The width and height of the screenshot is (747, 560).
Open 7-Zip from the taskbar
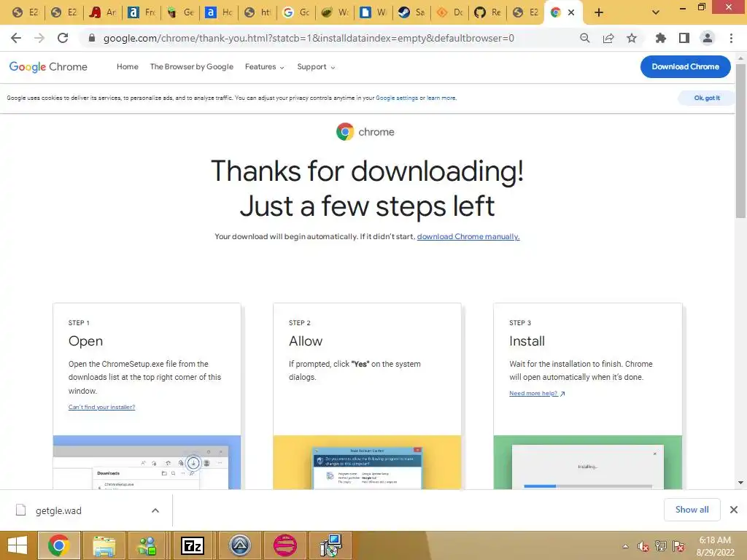193,545
